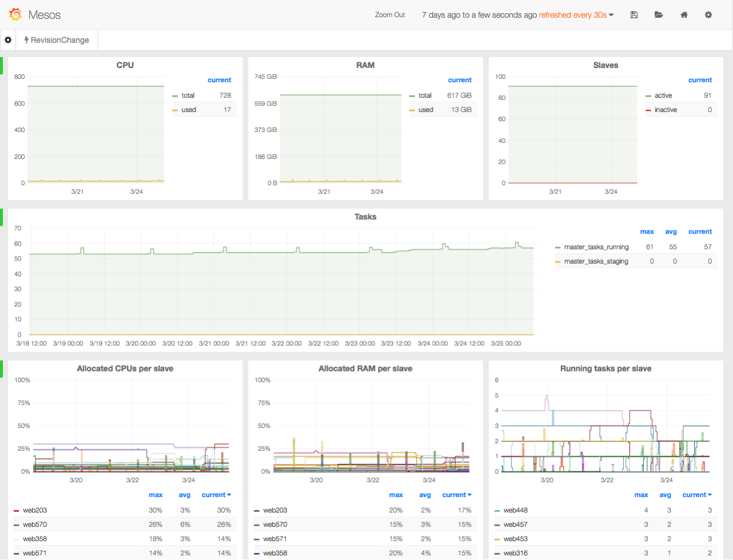Viewport: 733px width, 560px height.
Task: Click web203 color swatch in Allocated CPUs
Action: (x=17, y=511)
